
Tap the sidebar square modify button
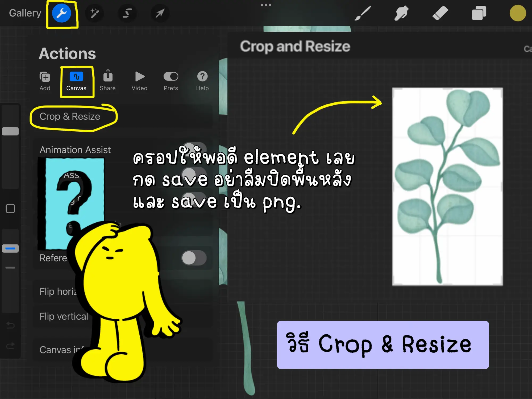click(x=10, y=209)
